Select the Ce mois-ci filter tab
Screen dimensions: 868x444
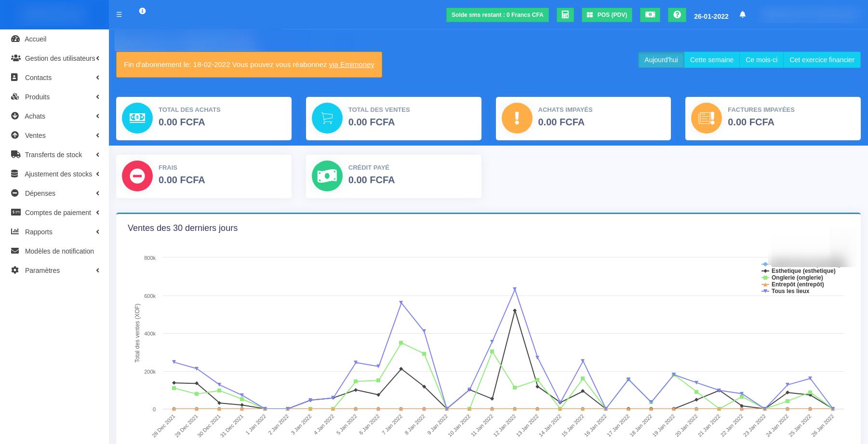pos(761,60)
